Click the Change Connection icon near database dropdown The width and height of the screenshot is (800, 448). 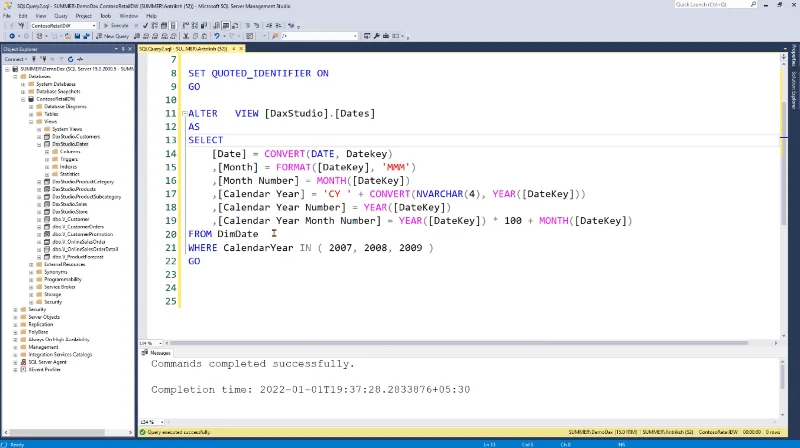coord(21,26)
